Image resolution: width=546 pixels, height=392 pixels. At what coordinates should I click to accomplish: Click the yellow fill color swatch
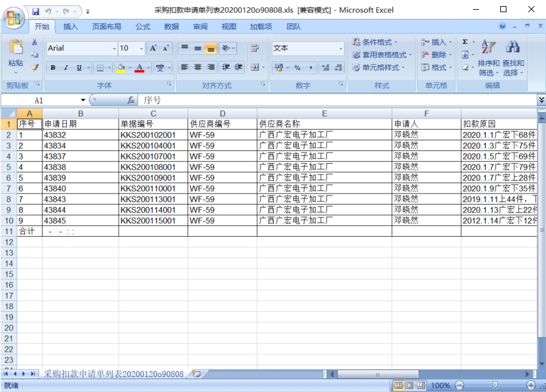[121, 68]
